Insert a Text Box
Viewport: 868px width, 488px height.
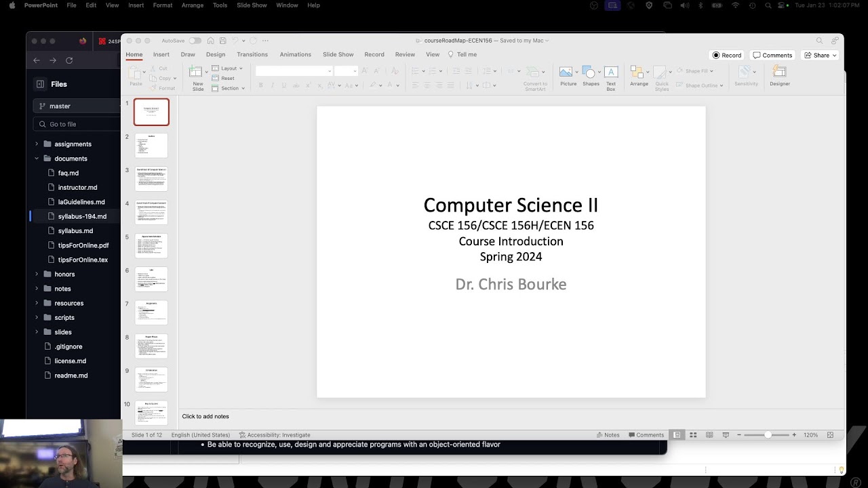pos(611,78)
